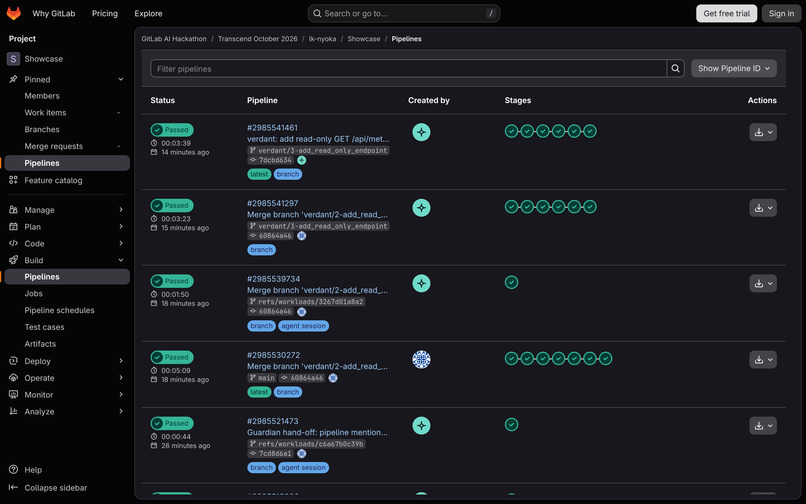Click the Pinned pin icon
Screen dimensions: 806x504
click(13, 79)
